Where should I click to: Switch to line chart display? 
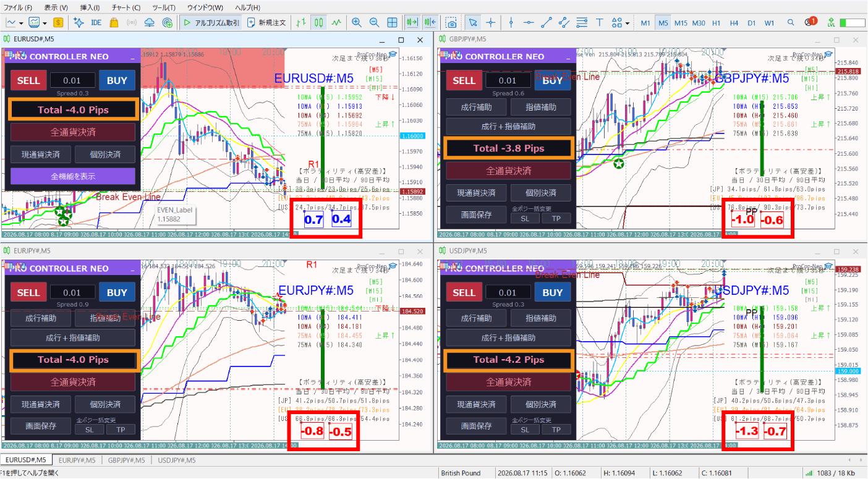point(336,22)
